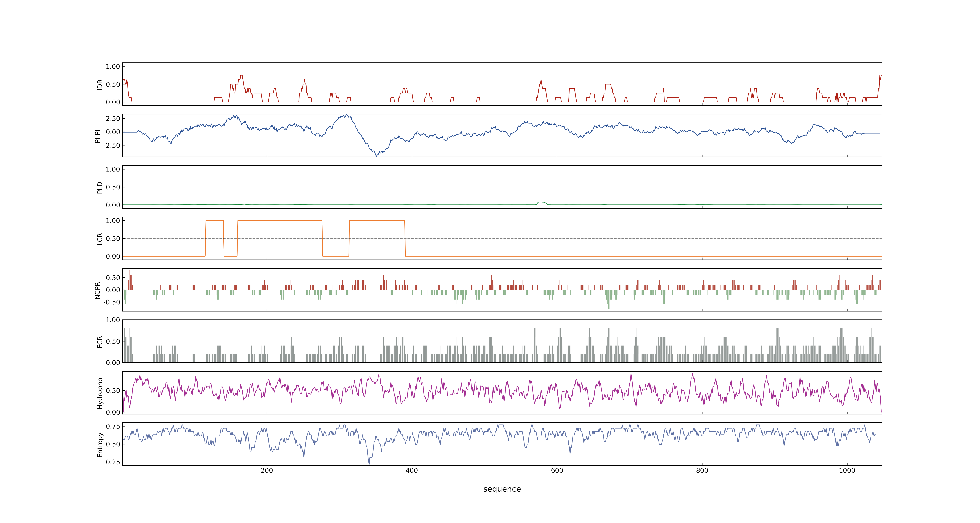Click the 0.50 tick on the Hydropho axis

click(113, 391)
